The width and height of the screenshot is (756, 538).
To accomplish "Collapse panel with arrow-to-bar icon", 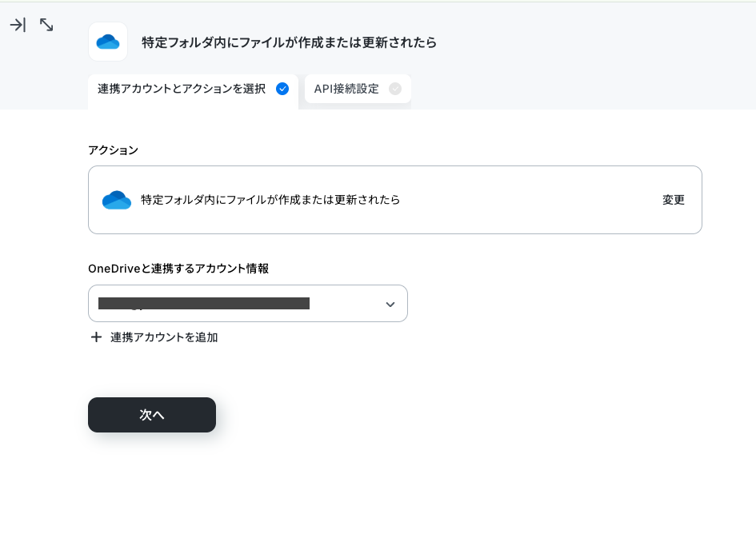I will [18, 25].
